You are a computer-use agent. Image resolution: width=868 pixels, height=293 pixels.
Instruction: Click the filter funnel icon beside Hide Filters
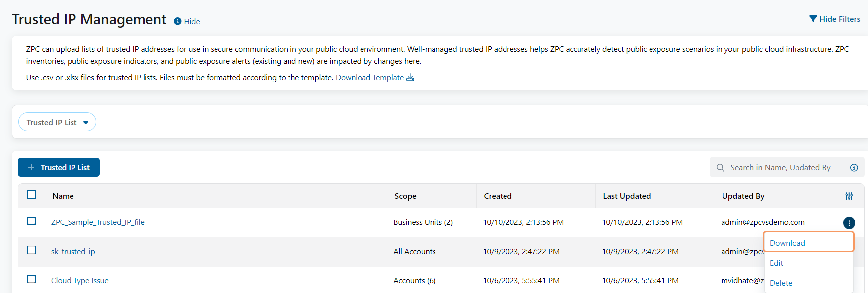click(x=813, y=18)
